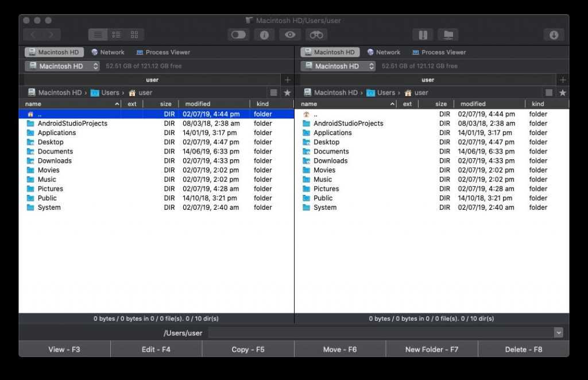The image size is (588, 380).
Task: Open favorites star in right pane
Action: tap(563, 93)
